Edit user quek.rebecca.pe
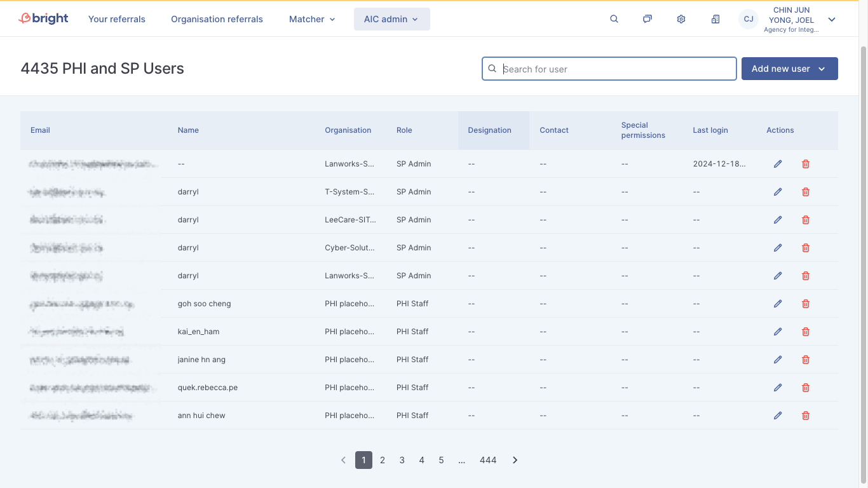Image resolution: width=868 pixels, height=488 pixels. [778, 388]
